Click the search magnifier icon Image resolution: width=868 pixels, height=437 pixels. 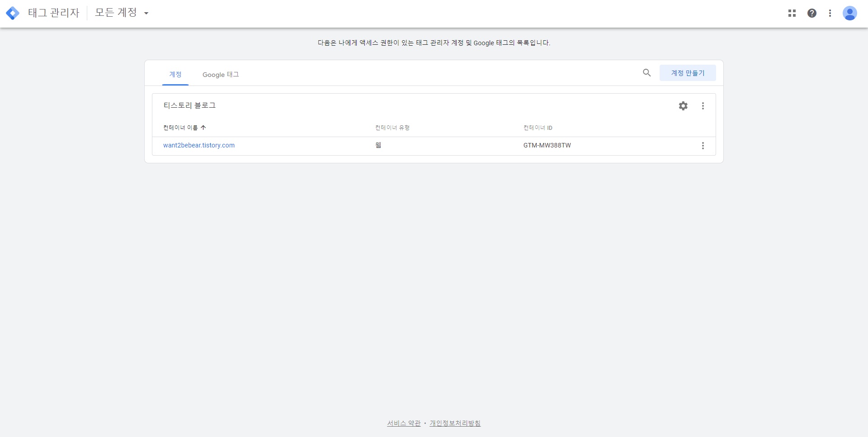pos(647,73)
